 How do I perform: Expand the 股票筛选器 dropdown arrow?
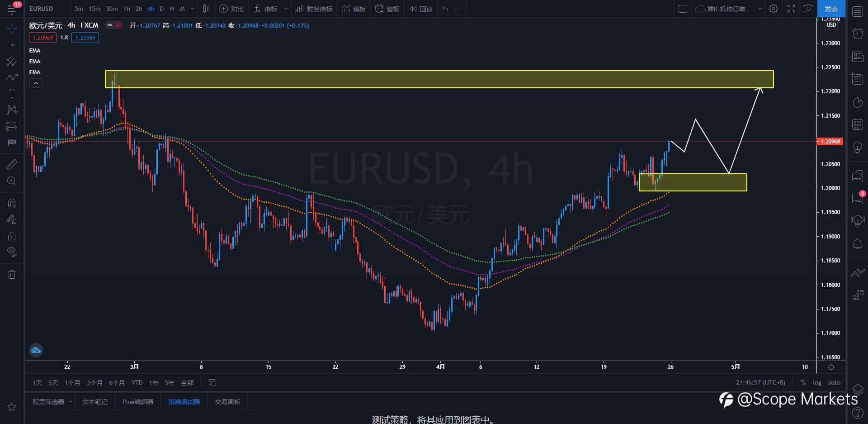tap(71, 401)
